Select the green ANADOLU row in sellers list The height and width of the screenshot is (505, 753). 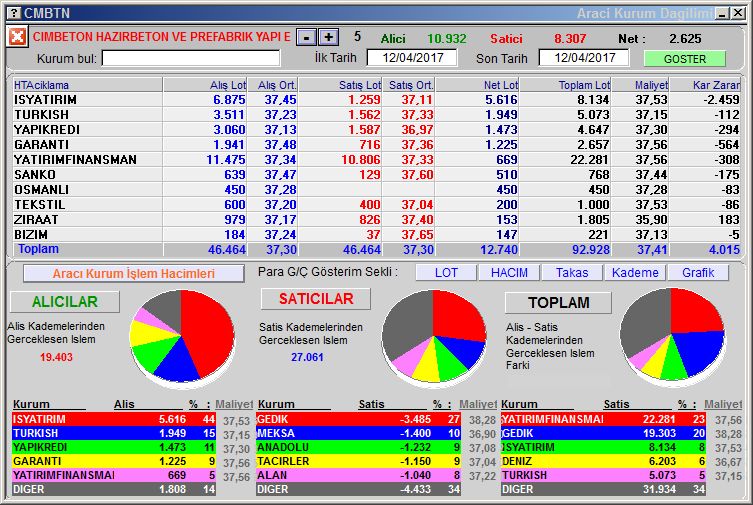[358, 447]
